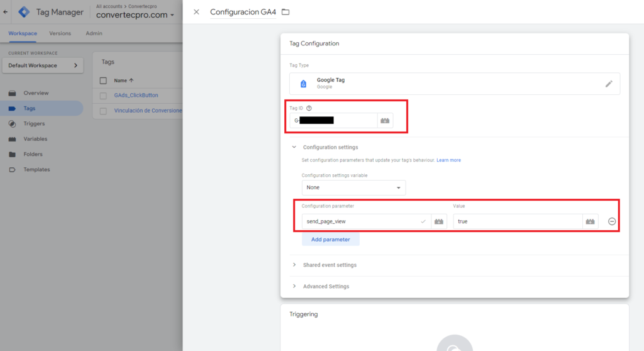
Task: Click the Tag Manager diamond logo
Action: click(24, 12)
